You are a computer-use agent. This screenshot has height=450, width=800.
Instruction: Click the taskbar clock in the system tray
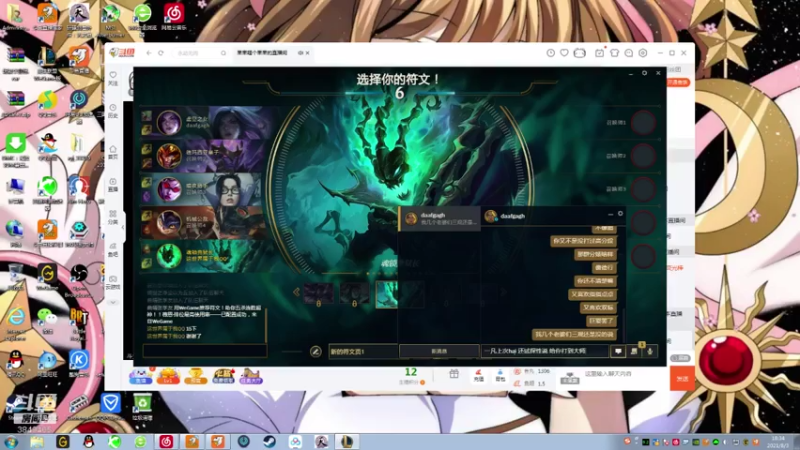pos(779,441)
